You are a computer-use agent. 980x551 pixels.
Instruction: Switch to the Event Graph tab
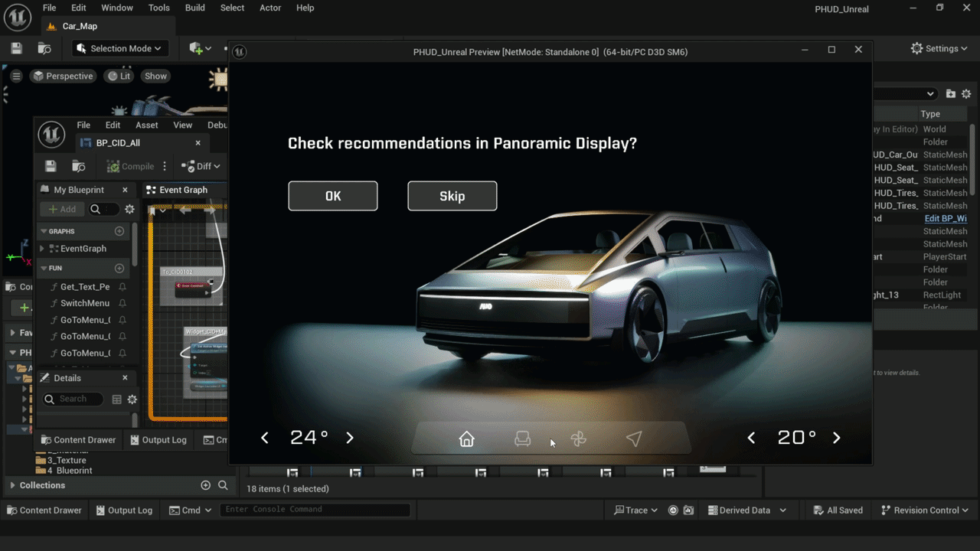click(x=183, y=190)
